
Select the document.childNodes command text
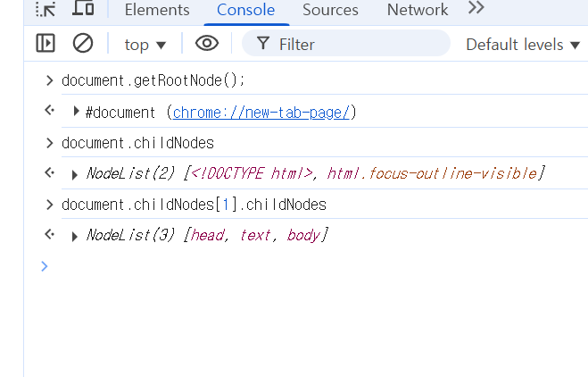pyautogui.click(x=137, y=143)
